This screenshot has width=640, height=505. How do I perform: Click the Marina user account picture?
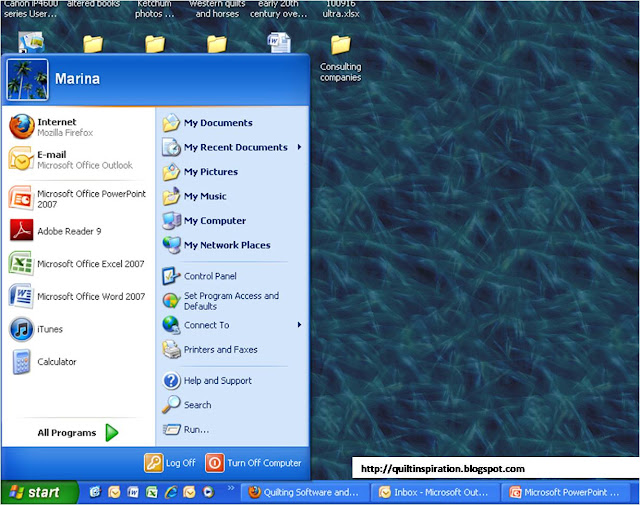[27, 80]
